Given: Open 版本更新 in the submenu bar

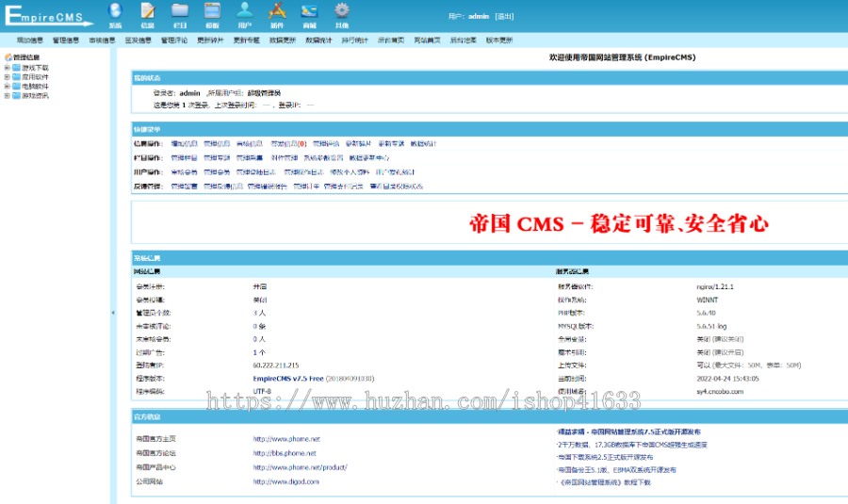Looking at the screenshot, I should point(499,40).
